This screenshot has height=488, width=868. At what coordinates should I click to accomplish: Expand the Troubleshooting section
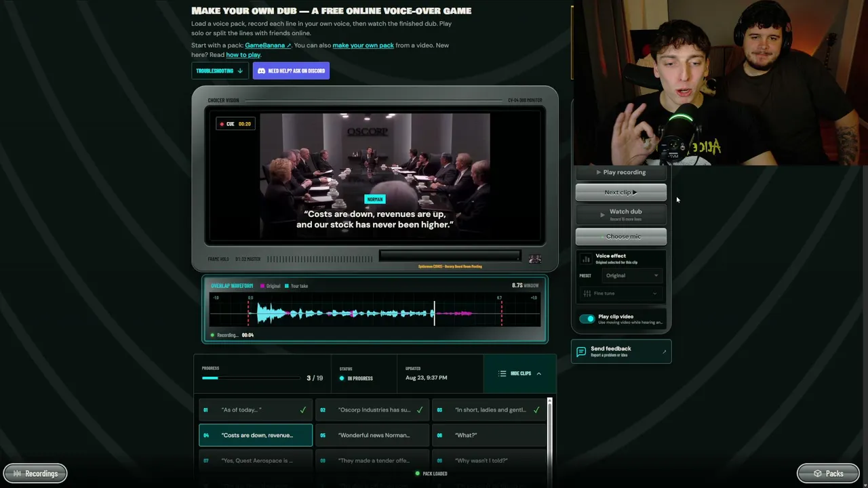220,70
